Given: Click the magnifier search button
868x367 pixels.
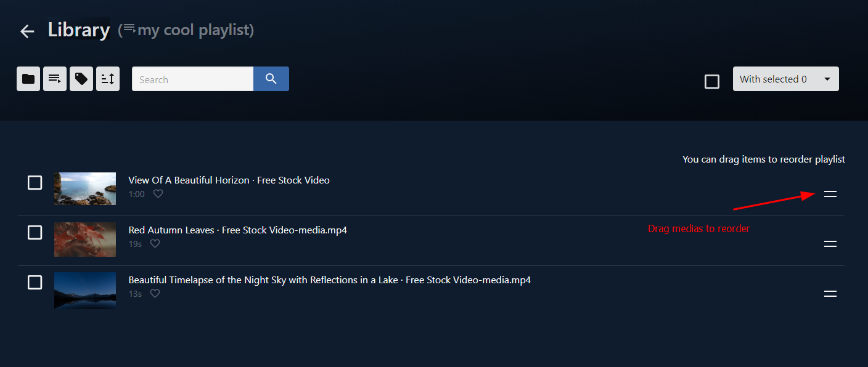Looking at the screenshot, I should [271, 79].
